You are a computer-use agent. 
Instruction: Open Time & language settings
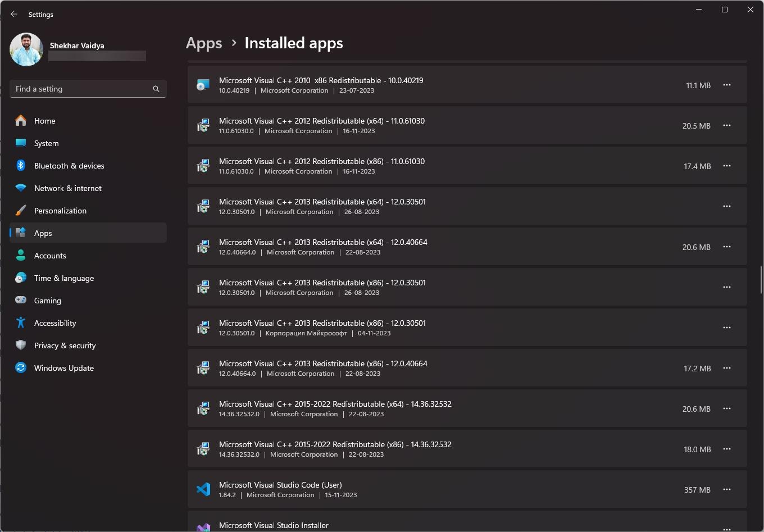click(x=63, y=278)
